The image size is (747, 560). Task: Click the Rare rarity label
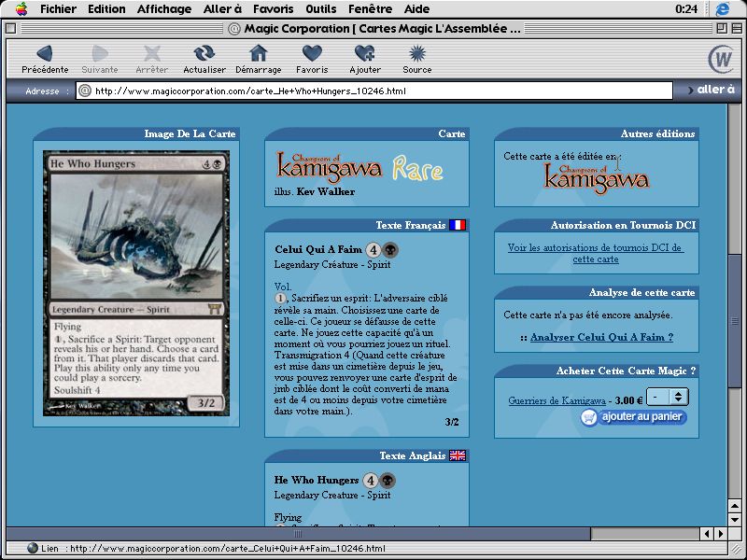coord(417,169)
